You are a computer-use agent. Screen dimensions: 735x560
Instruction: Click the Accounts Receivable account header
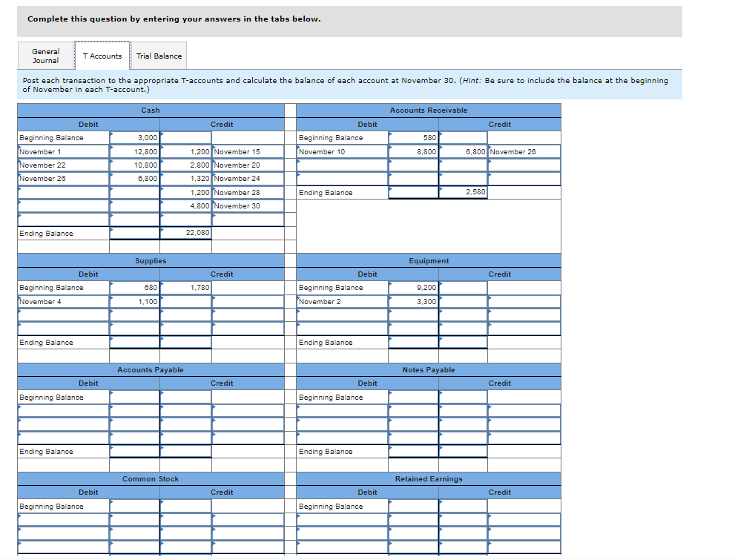[x=429, y=111]
